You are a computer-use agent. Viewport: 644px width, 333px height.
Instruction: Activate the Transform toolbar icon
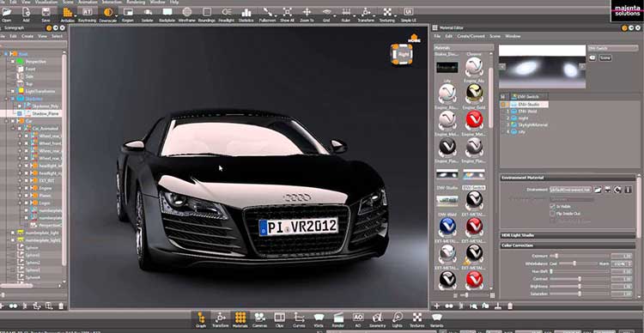[366, 12]
